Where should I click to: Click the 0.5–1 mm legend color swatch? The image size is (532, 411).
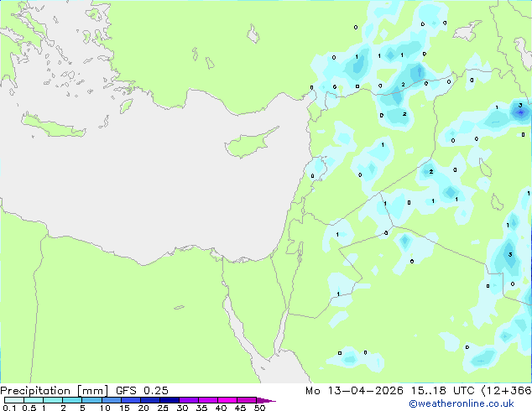tap(34, 400)
